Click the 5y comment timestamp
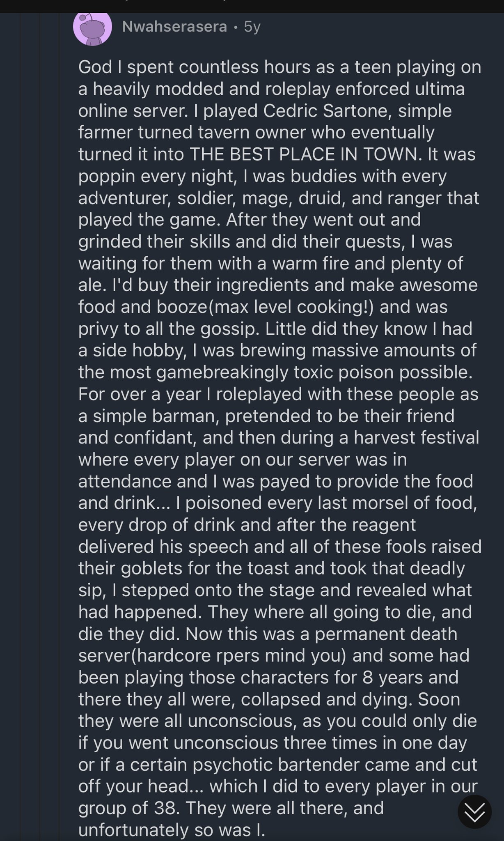Viewport: 504px width, 841px height. (x=252, y=27)
